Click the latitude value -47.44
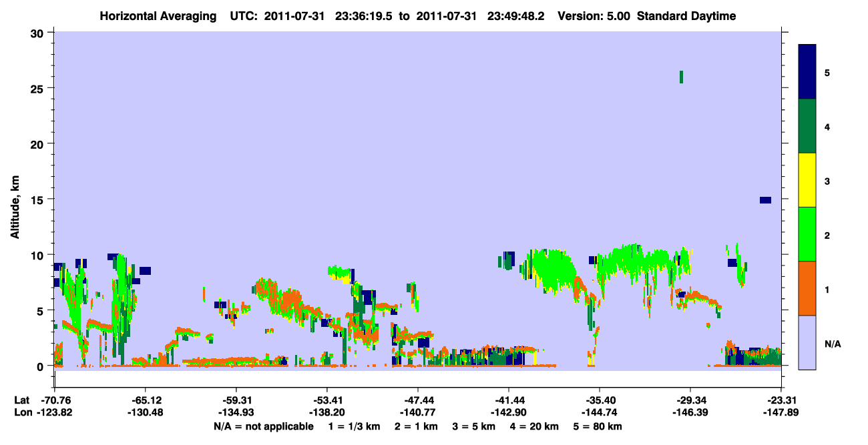This screenshot has width=868, height=445. coord(417,400)
